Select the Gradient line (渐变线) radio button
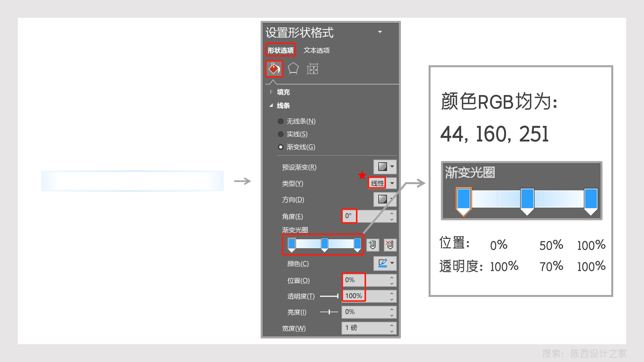This screenshot has width=644, height=362. click(x=280, y=147)
